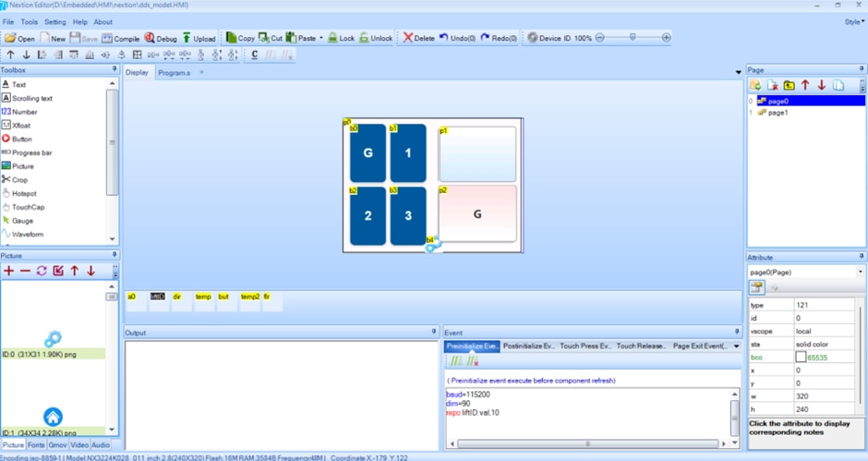
Task: Open the File menu
Action: 8,21
